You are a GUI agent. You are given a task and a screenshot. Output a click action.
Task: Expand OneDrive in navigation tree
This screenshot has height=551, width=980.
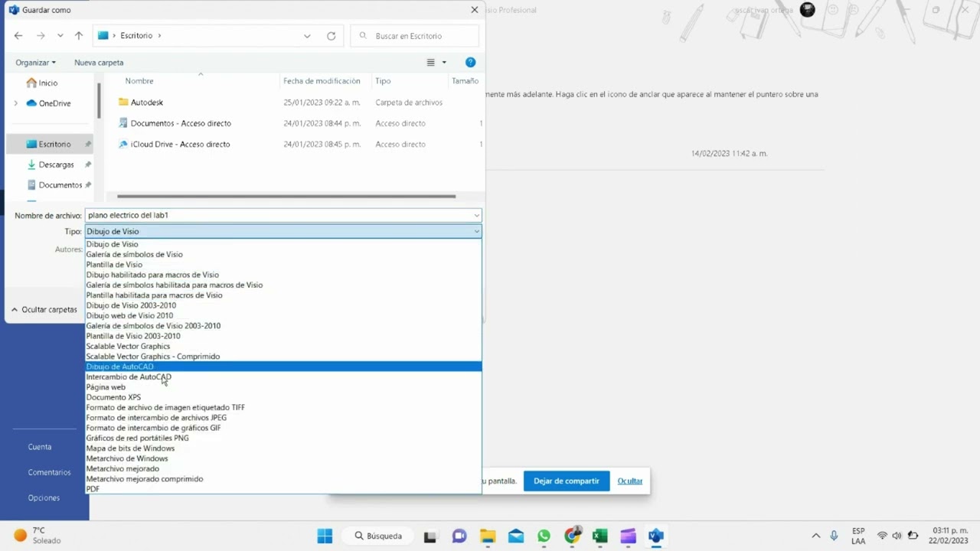(x=15, y=103)
